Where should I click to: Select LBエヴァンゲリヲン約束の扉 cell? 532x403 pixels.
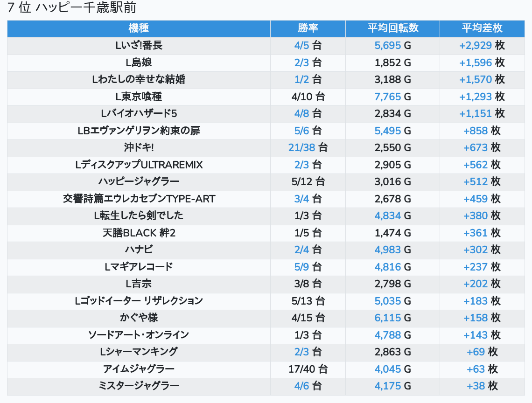point(139,131)
